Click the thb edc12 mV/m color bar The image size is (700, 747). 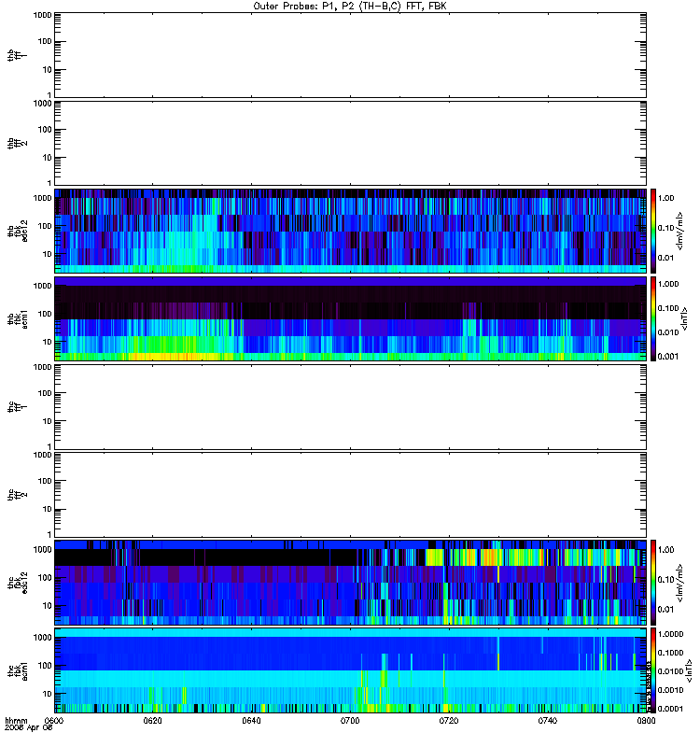653,231
